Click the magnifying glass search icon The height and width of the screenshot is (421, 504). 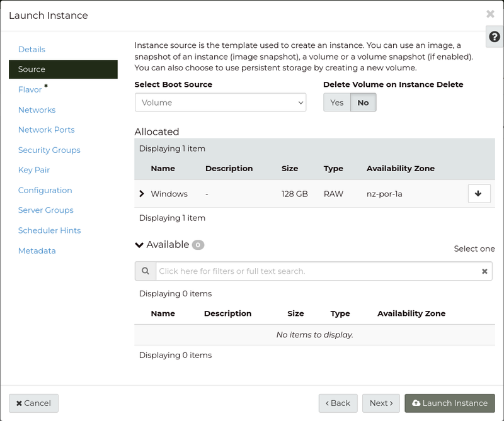146,271
